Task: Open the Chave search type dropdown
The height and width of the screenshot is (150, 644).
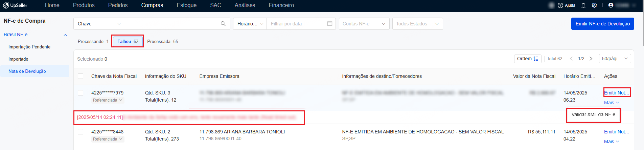Action: (99, 24)
